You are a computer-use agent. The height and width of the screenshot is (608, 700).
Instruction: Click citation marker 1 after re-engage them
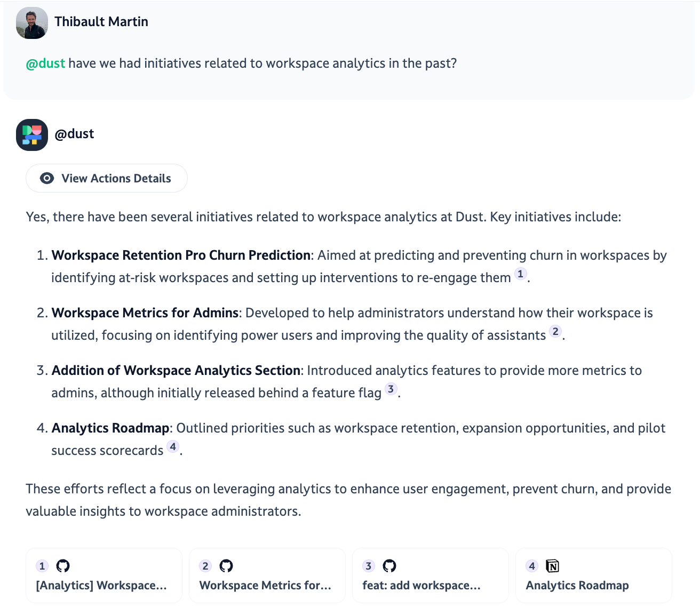tap(520, 274)
